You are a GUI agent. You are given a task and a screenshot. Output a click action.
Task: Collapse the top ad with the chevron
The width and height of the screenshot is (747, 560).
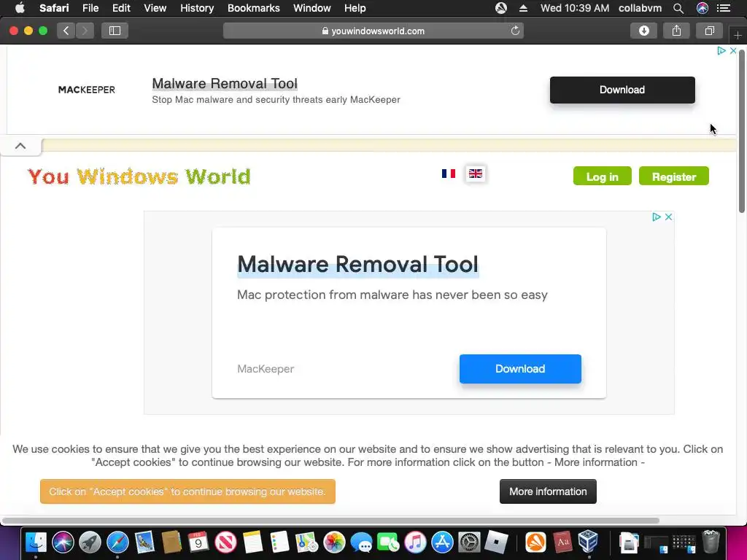[x=20, y=146]
